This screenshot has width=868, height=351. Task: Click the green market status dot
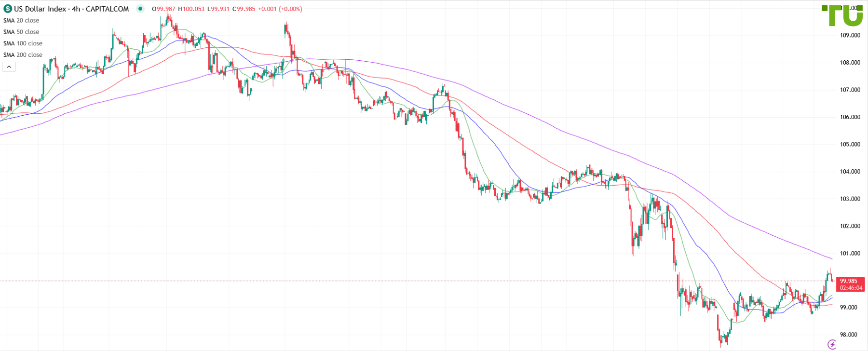click(140, 9)
